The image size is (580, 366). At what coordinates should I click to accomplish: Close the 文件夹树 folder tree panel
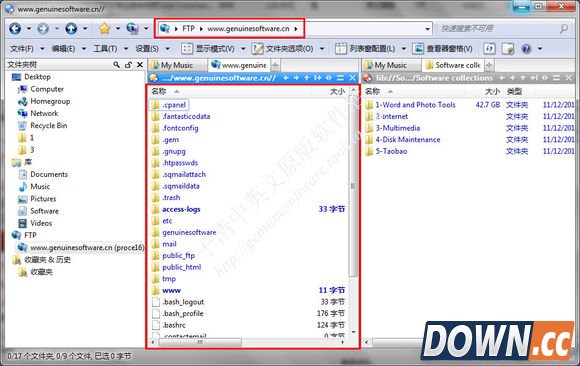click(x=140, y=65)
